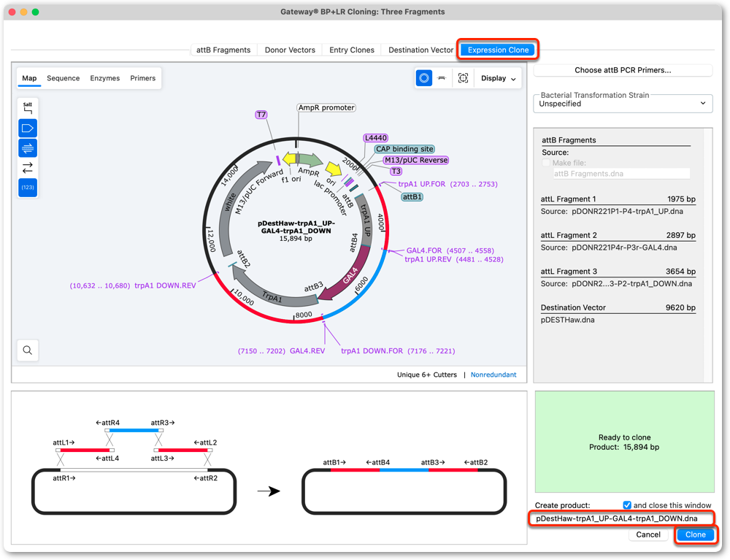Open the Display dropdown menu
This screenshot has height=560, width=730.
coord(498,78)
